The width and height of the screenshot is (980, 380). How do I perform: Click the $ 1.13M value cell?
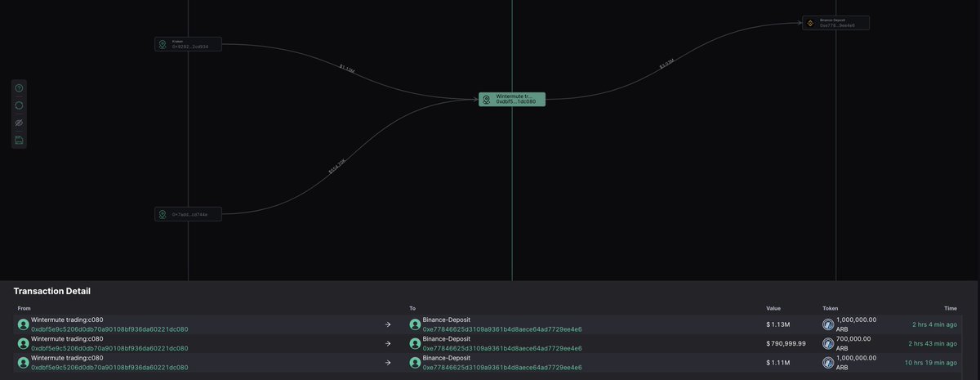click(777, 324)
